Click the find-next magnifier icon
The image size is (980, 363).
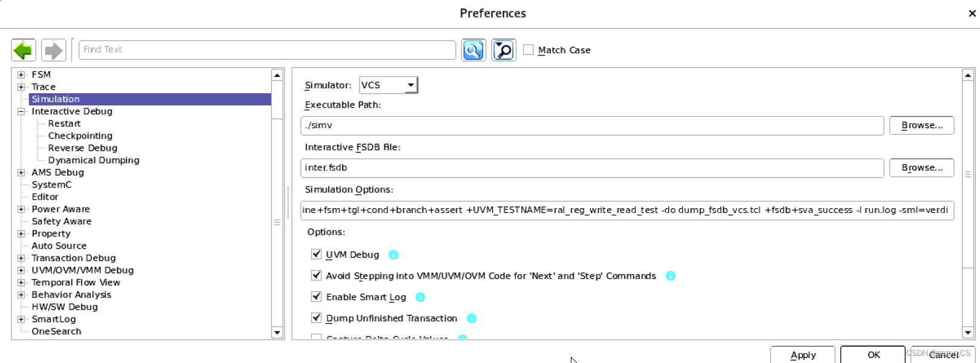504,50
